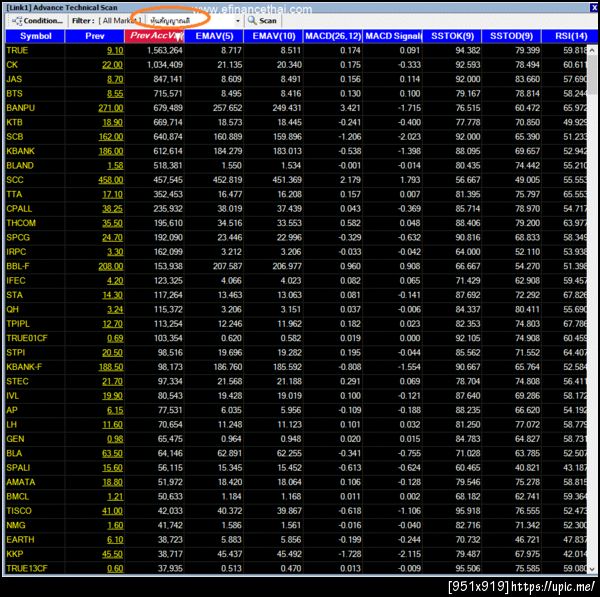Open the filter dropdown arrow
This screenshot has width=600, height=597.
tap(238, 21)
